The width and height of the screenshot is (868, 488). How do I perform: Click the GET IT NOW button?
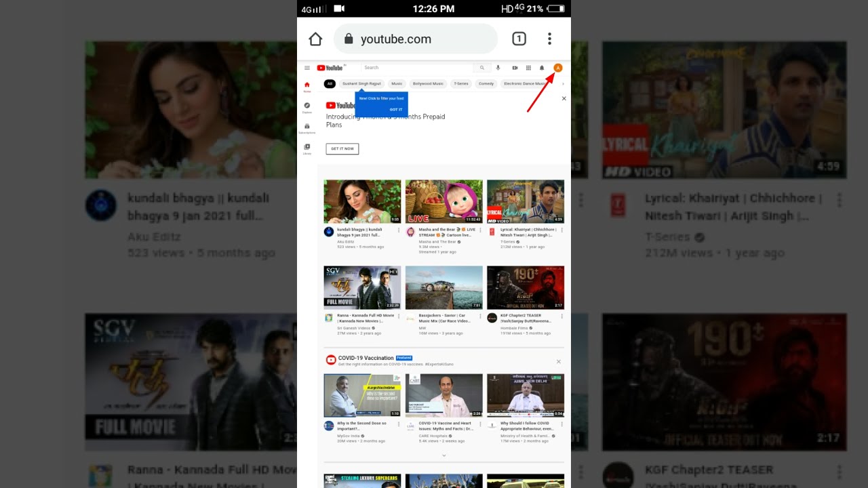tap(342, 148)
